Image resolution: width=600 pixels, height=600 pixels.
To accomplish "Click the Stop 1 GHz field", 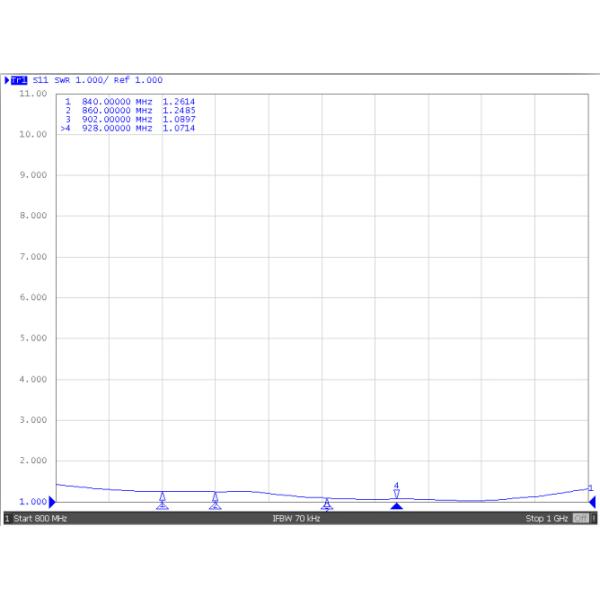I will click(546, 518).
